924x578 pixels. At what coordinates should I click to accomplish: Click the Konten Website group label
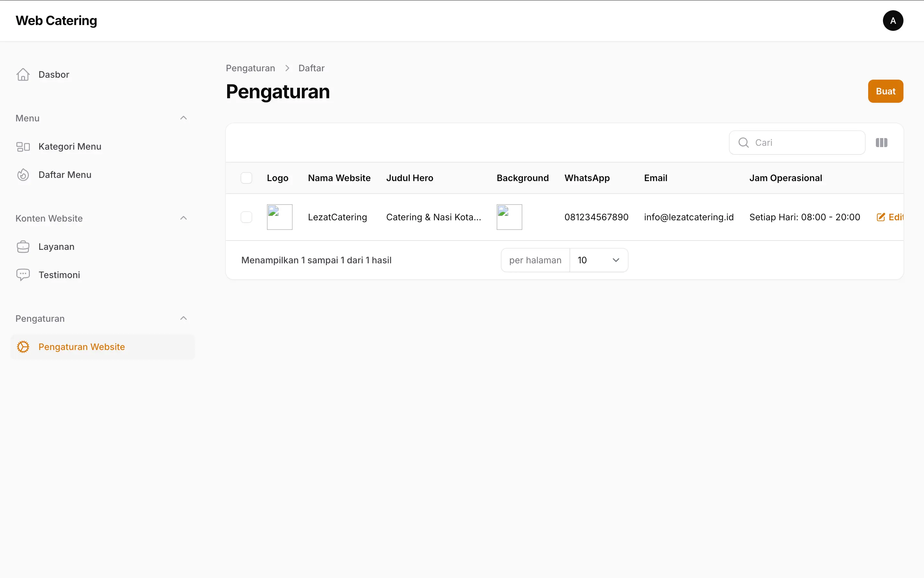[x=49, y=218]
